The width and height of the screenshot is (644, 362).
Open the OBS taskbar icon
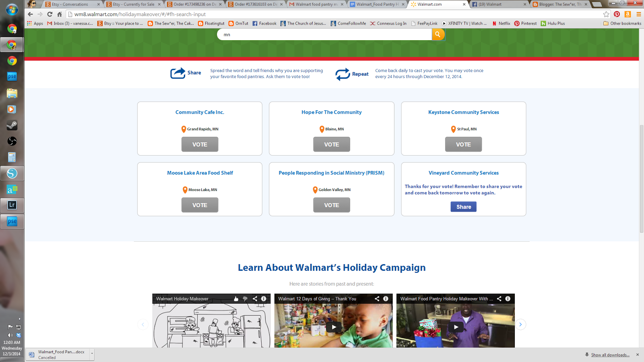tap(12, 141)
